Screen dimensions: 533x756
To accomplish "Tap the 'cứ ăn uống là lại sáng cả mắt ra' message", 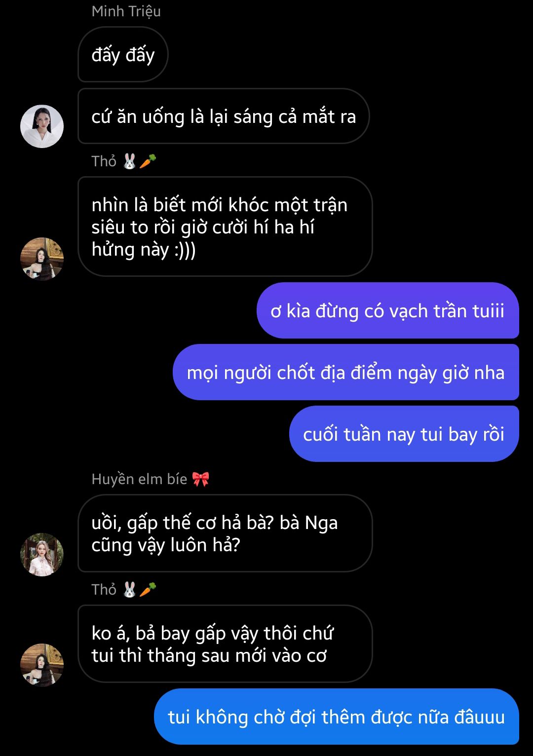I will [x=224, y=116].
